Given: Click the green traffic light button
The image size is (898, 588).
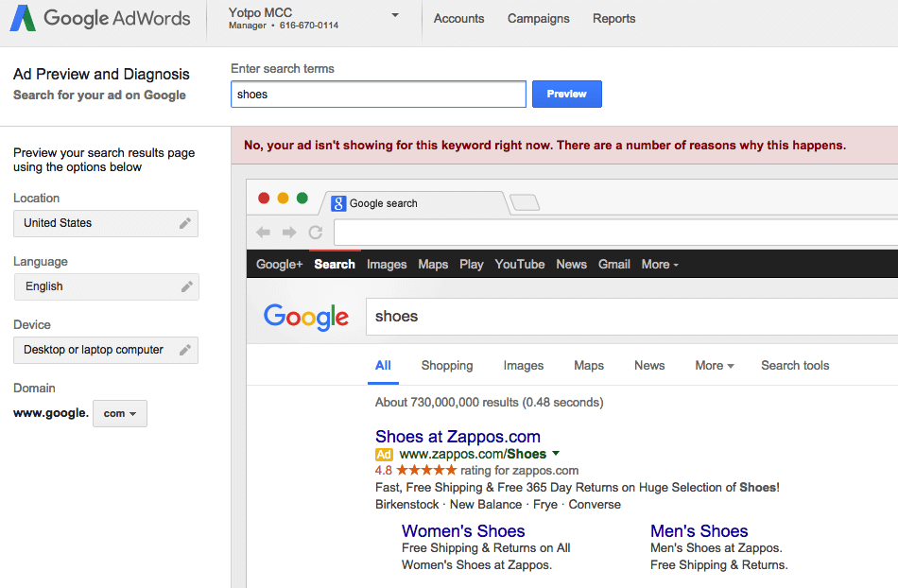Looking at the screenshot, I should (302, 198).
